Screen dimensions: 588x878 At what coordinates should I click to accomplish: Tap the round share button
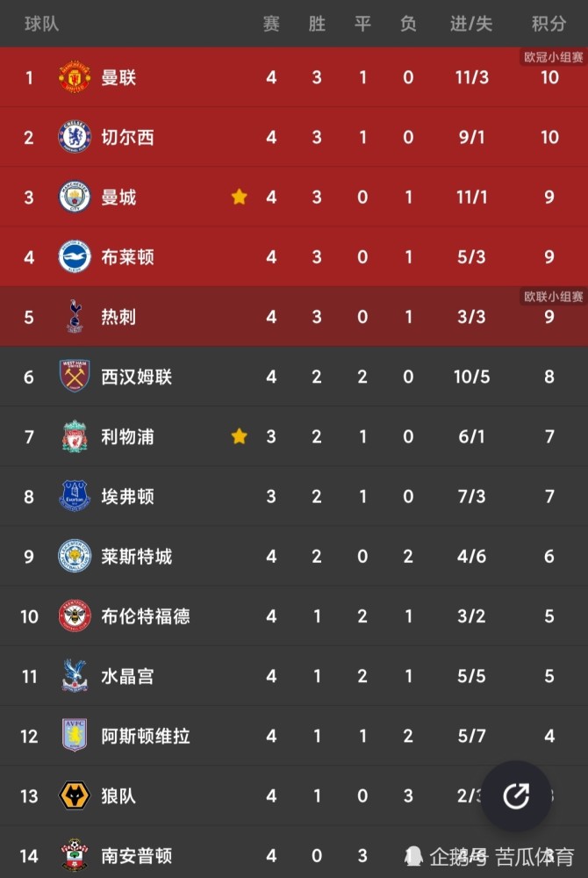pos(516,795)
